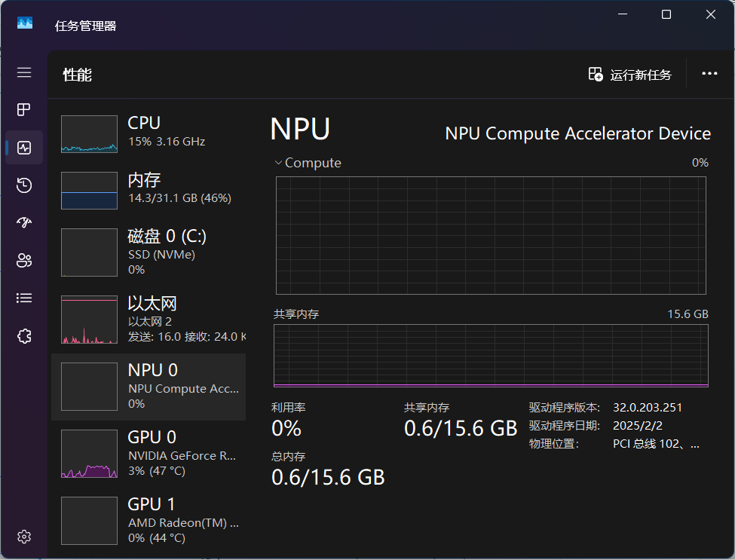
Task: Open the three-dots more options menu
Action: pyautogui.click(x=709, y=74)
